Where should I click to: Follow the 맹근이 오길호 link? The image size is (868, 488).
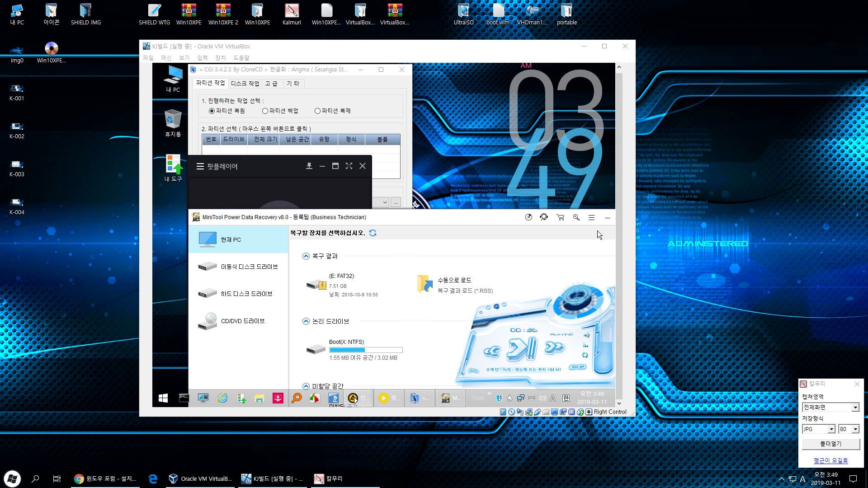tap(831, 460)
